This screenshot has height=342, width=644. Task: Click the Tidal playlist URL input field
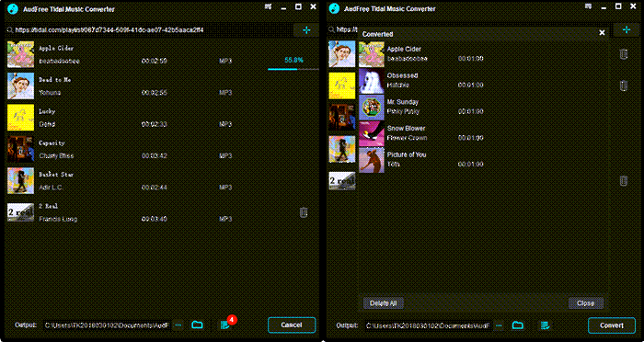pyautogui.click(x=149, y=30)
